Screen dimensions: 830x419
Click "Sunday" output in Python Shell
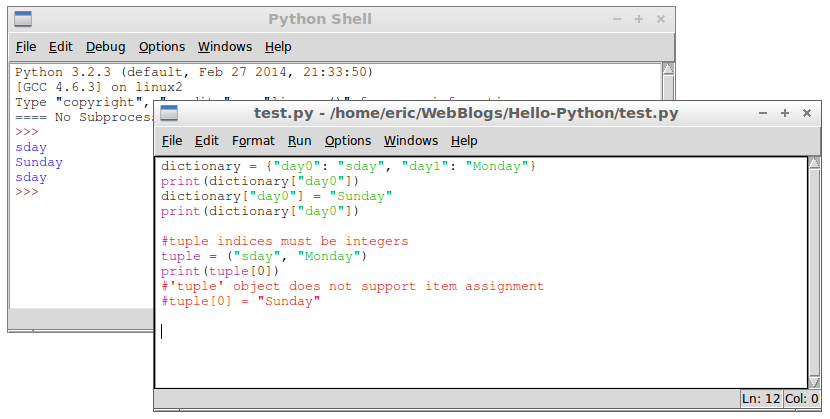[x=39, y=162]
